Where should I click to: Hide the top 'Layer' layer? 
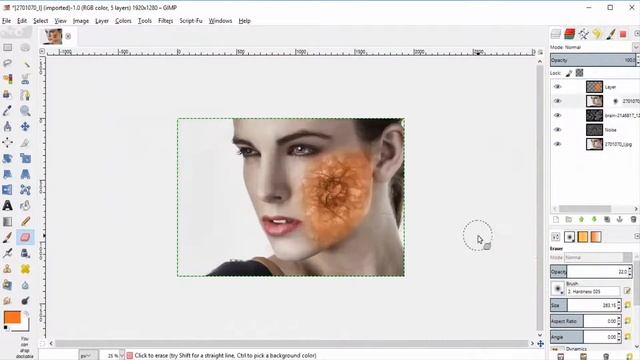tap(557, 87)
